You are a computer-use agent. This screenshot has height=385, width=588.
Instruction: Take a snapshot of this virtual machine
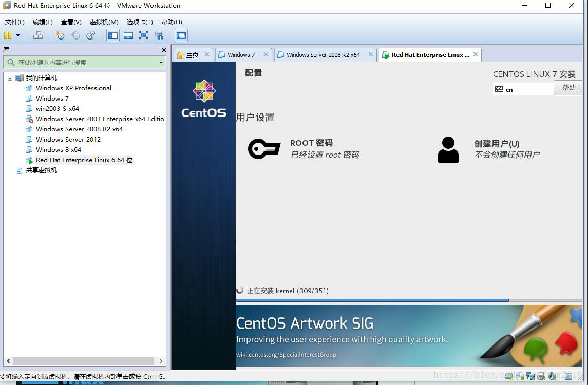click(60, 35)
